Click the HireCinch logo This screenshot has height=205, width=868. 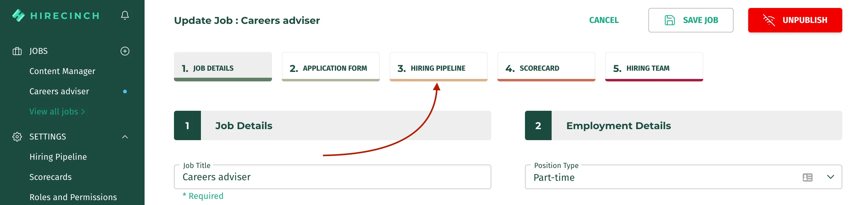(56, 16)
